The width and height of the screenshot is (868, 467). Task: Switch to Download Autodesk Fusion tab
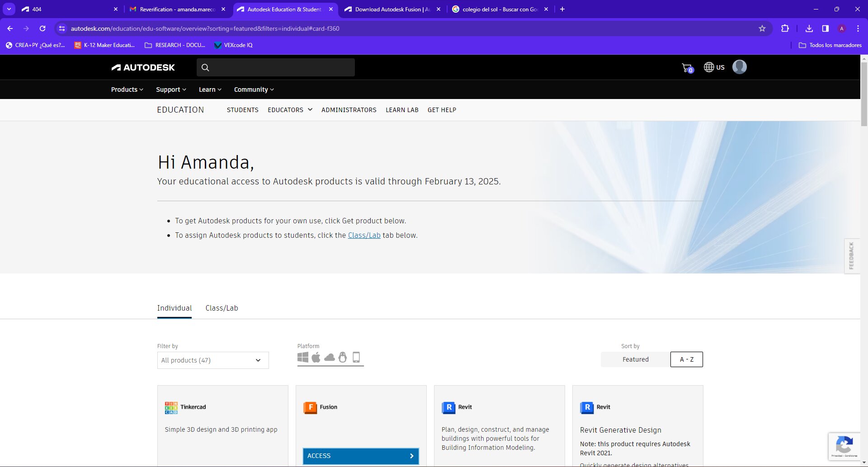tap(392, 9)
